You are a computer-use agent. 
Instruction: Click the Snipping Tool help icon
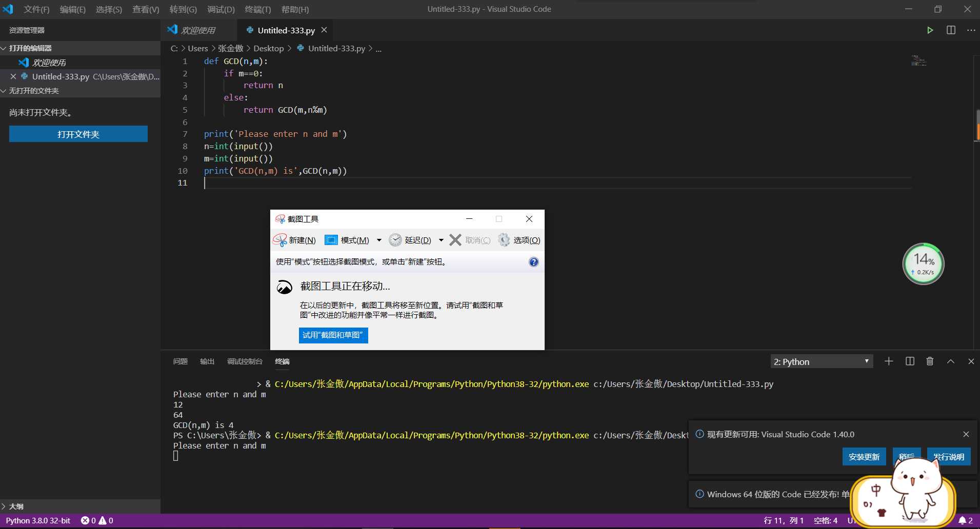tap(533, 262)
